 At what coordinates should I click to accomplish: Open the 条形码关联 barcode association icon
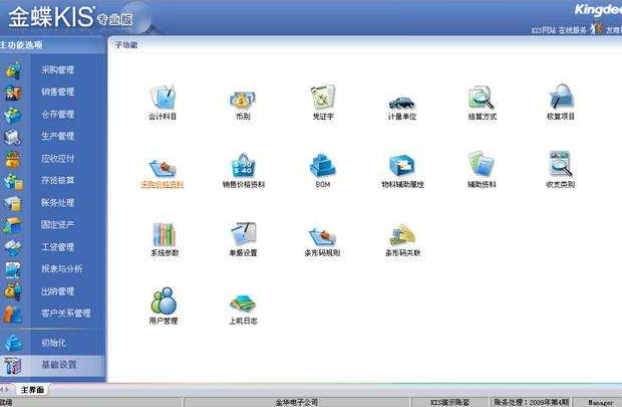(x=403, y=240)
